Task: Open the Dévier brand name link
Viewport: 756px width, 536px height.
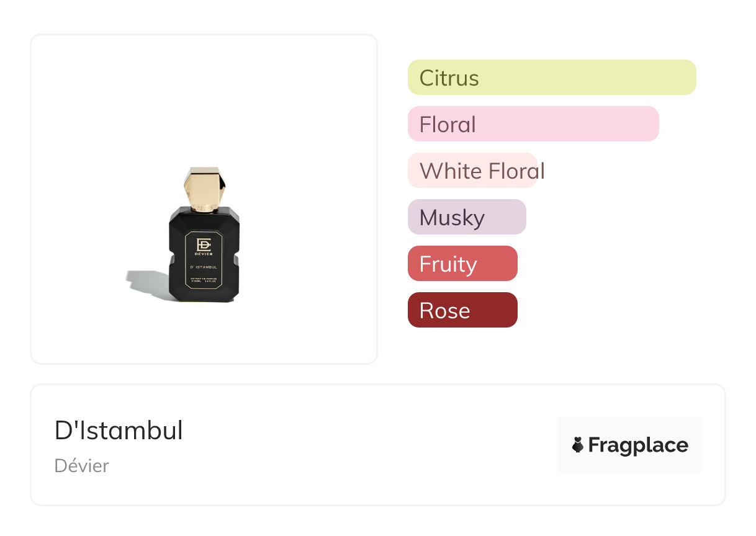Action: click(x=81, y=466)
